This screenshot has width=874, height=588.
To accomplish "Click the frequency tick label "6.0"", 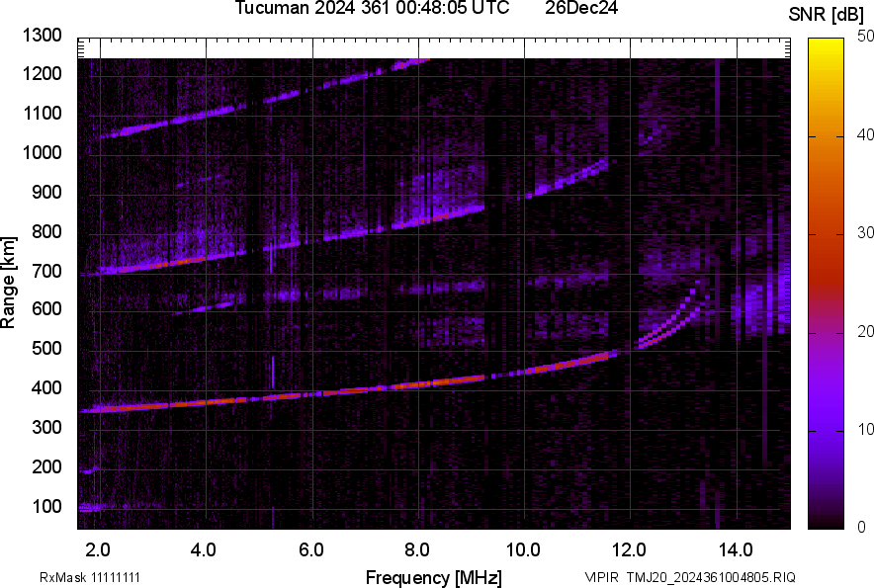I will pyautogui.click(x=311, y=550).
